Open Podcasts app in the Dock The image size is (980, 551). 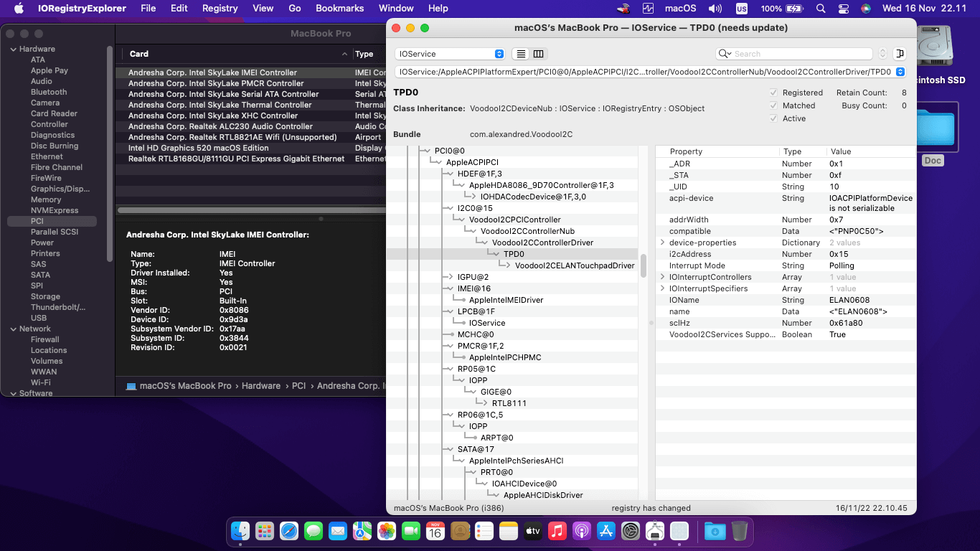point(582,531)
